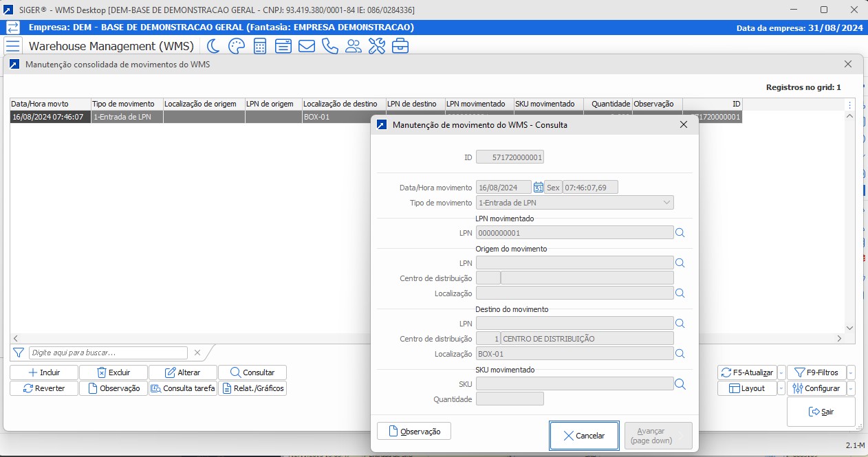
Task: Open dropdown arrow next to F5-Atualizar
Action: (x=781, y=372)
